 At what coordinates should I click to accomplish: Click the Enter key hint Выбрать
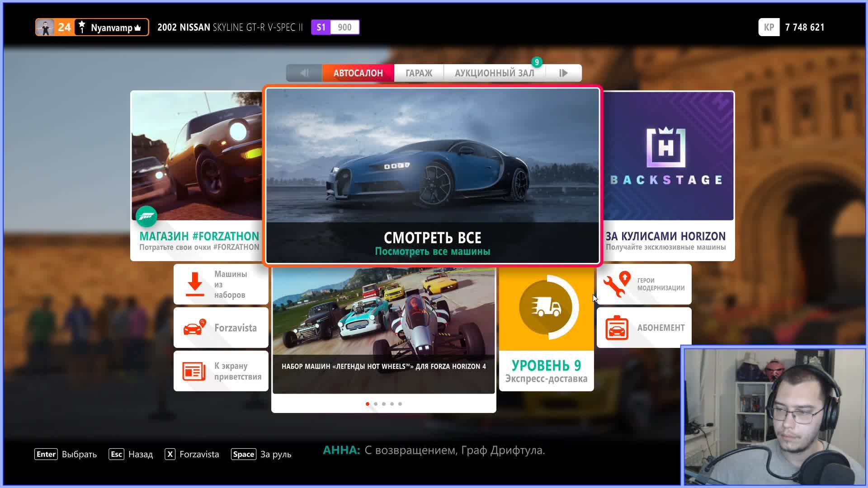pyautogui.click(x=66, y=454)
